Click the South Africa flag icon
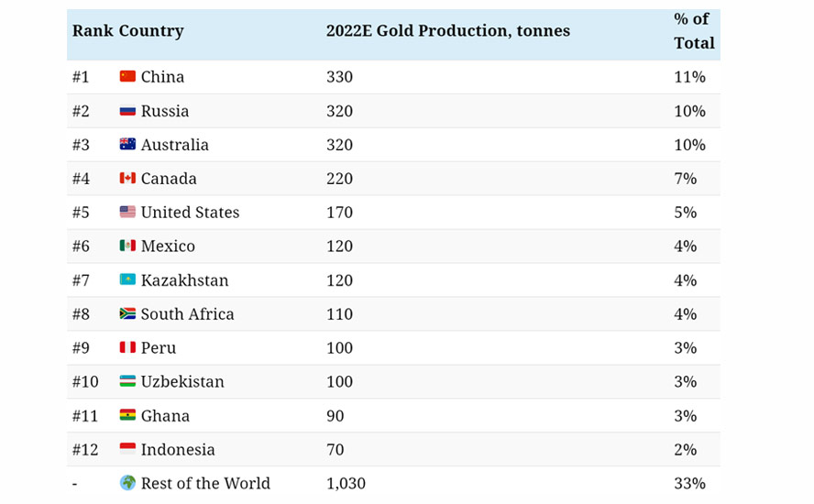Screen dimensions: 814x504 pos(127,314)
